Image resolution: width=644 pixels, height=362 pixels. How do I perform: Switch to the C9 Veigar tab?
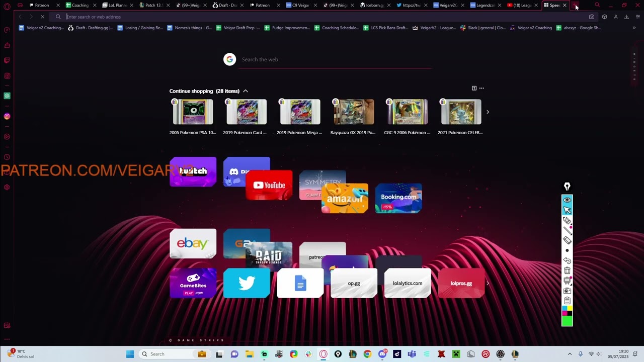(301, 5)
